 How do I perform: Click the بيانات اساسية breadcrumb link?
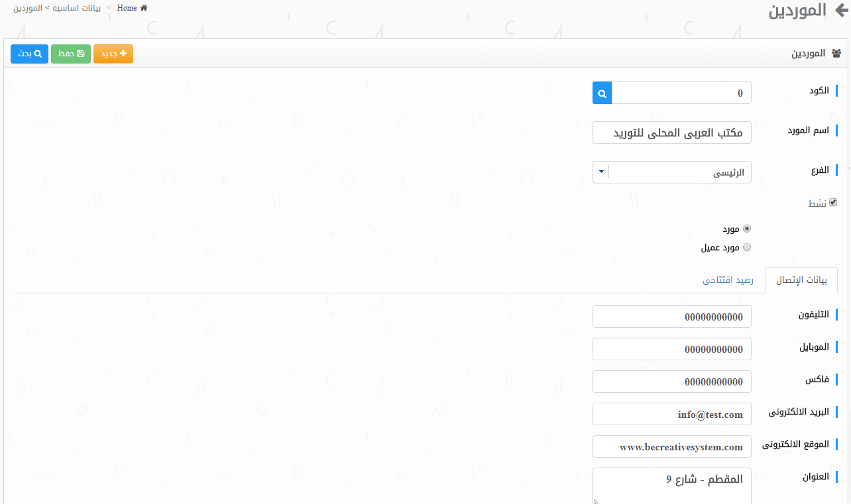(79, 8)
